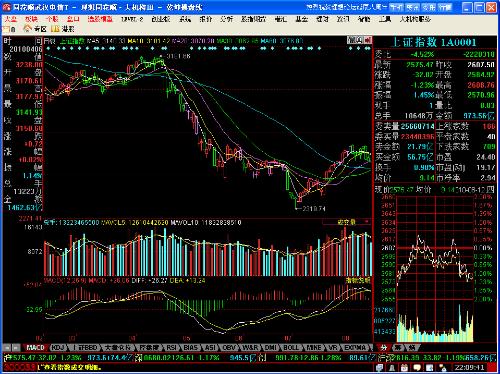Viewport: 500px width, 374px height.
Task: Click the red icon at chart top-right
Action: [x=367, y=40]
